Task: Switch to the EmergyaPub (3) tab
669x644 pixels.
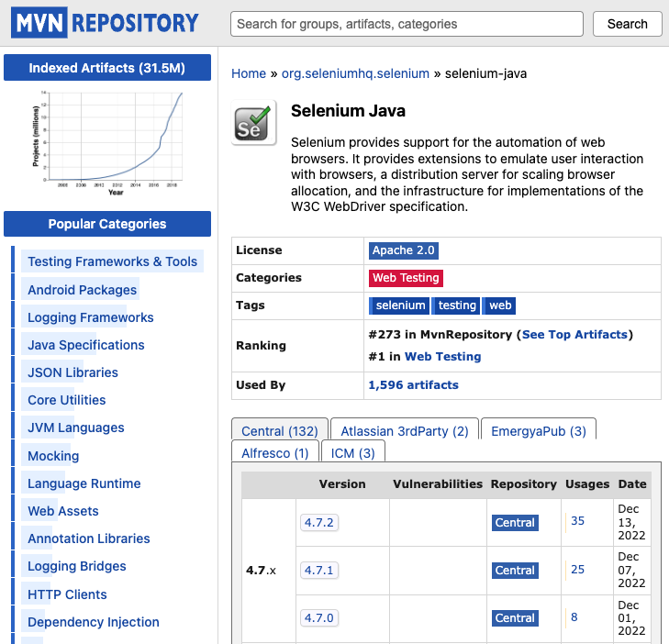Action: point(539,430)
